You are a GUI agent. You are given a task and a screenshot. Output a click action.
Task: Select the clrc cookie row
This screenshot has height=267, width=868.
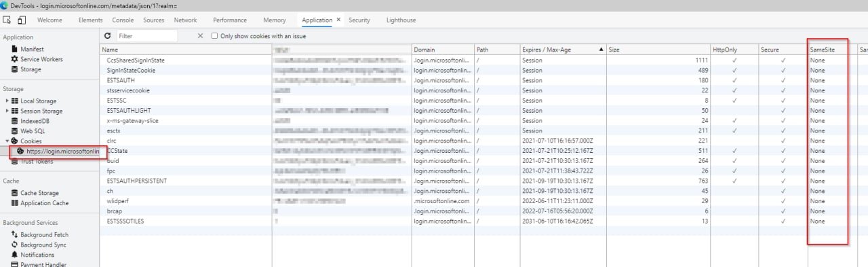484,141
